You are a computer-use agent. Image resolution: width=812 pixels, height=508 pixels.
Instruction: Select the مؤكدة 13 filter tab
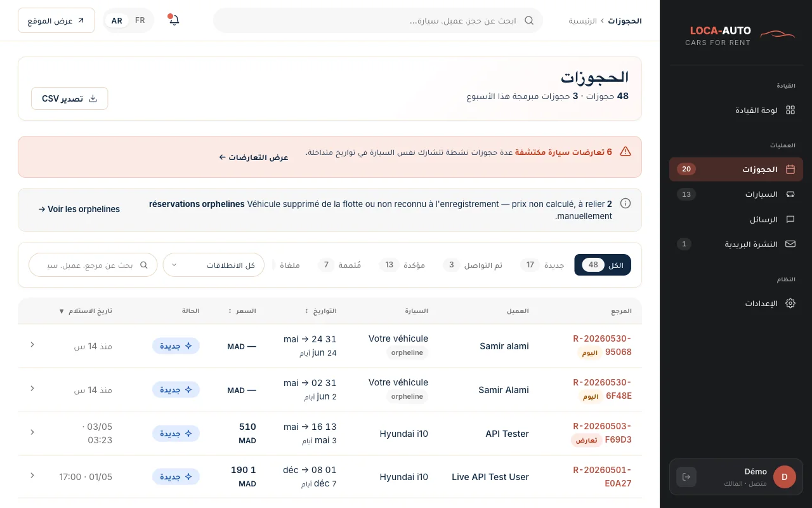click(402, 265)
